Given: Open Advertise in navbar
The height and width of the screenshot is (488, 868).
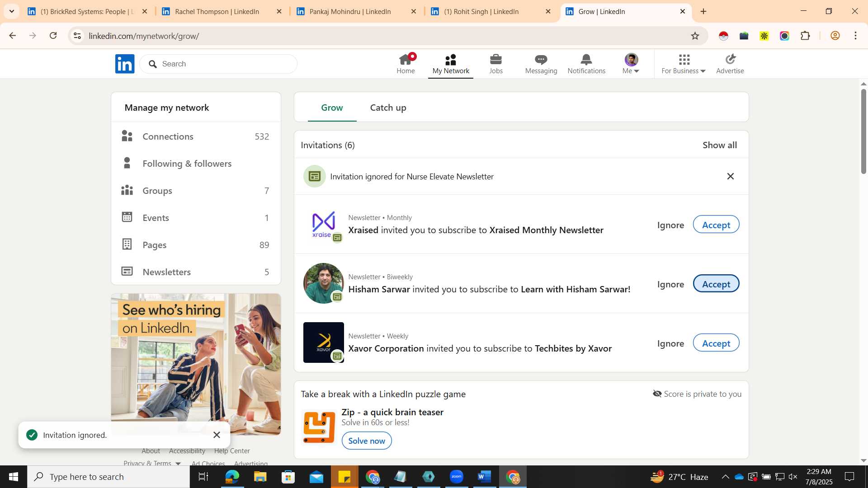Looking at the screenshot, I should click(730, 64).
